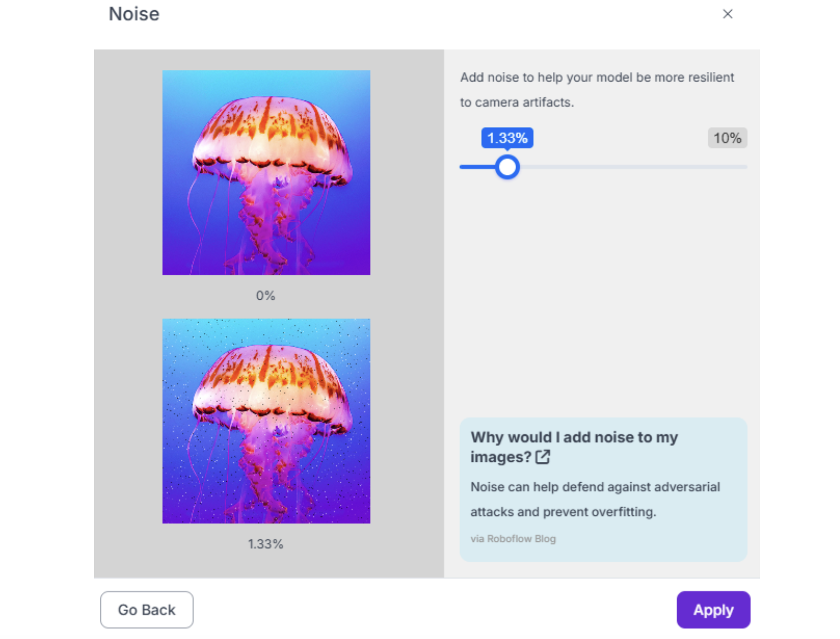The image size is (840, 639).
Task: Click the 'via Roboflow Blog' attribution
Action: coord(513,539)
